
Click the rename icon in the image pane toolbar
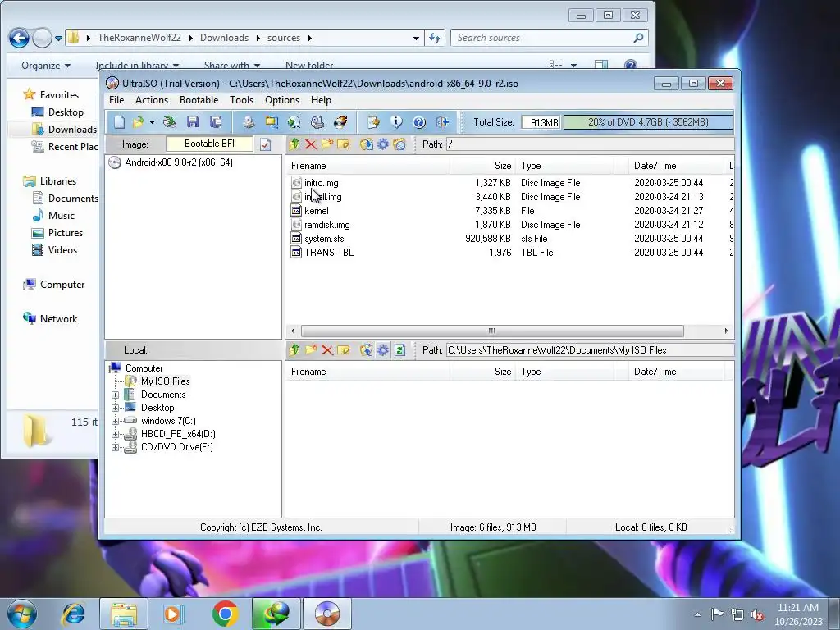coord(344,144)
